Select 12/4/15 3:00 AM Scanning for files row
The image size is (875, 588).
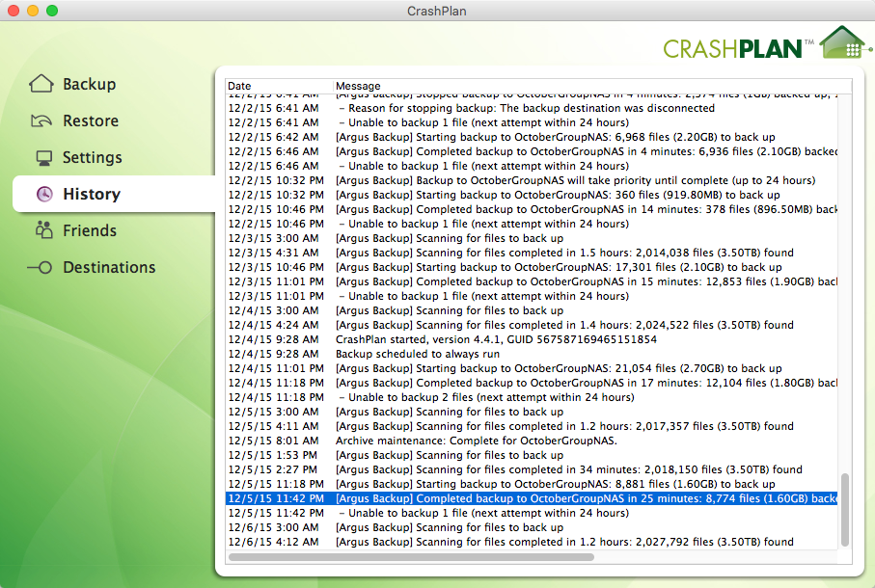(532, 310)
